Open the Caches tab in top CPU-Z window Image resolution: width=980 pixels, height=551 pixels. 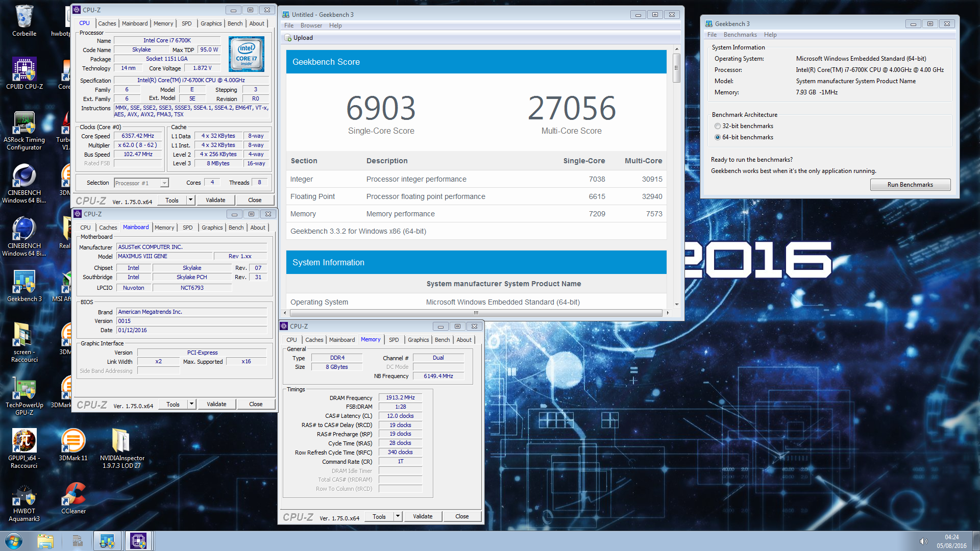(107, 23)
